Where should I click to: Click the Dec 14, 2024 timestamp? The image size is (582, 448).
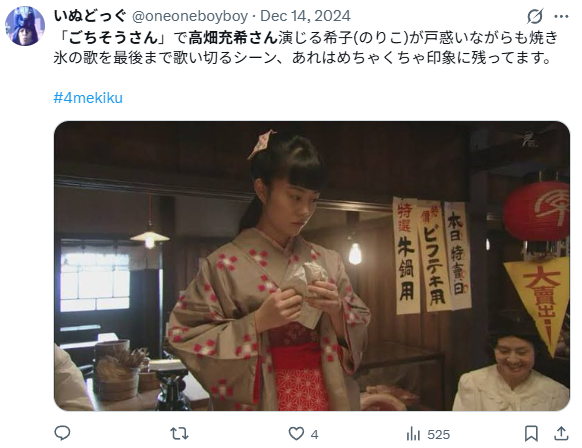point(305,16)
